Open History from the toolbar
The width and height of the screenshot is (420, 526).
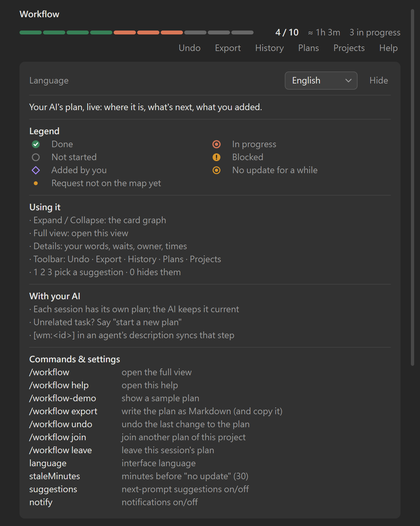[269, 48]
